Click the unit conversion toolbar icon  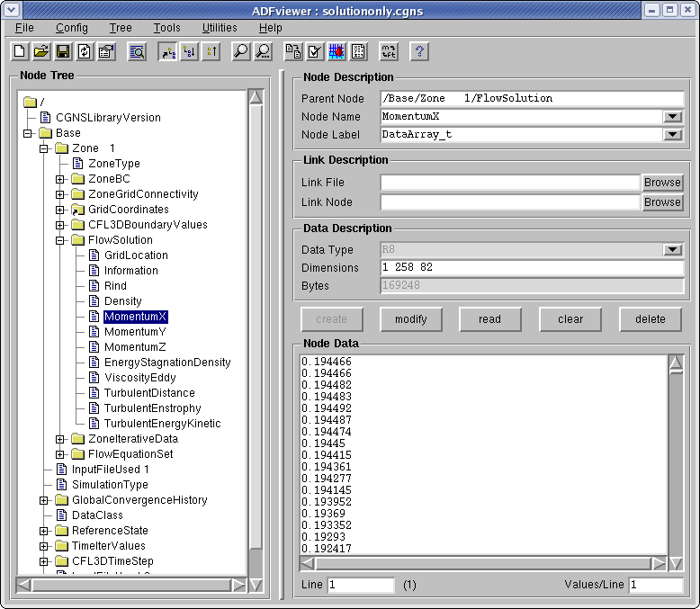coord(389,52)
